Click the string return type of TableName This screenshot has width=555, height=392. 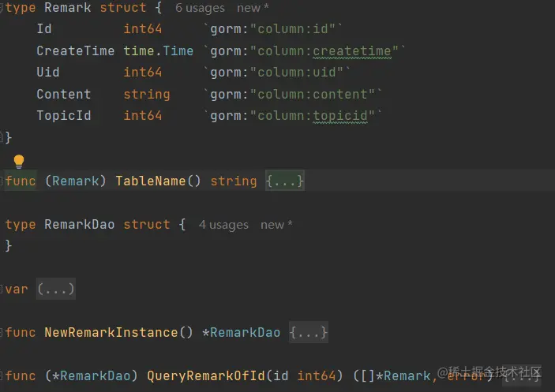(234, 181)
